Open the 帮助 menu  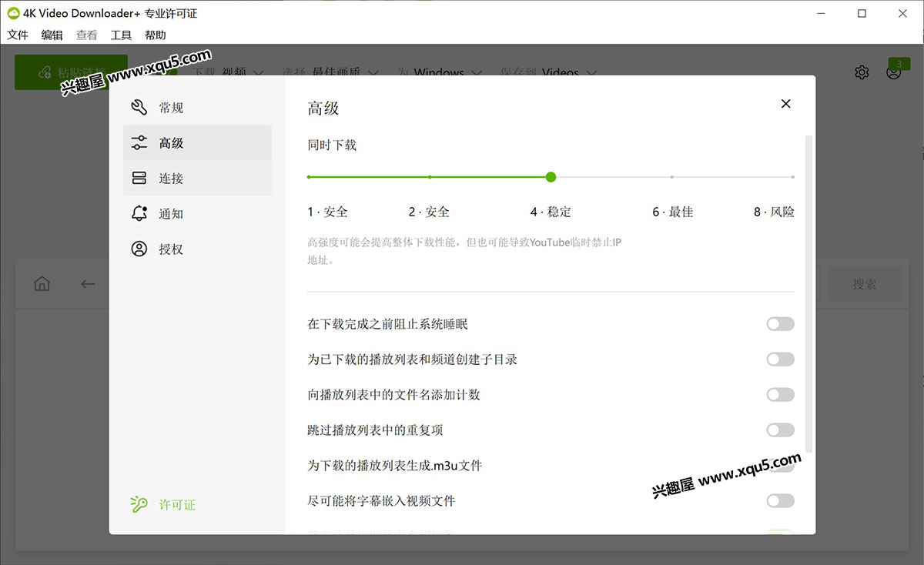[156, 35]
